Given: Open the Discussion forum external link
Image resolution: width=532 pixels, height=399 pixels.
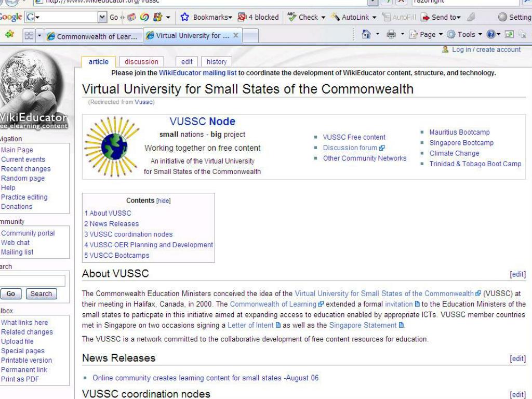Looking at the screenshot, I should coord(353,148).
